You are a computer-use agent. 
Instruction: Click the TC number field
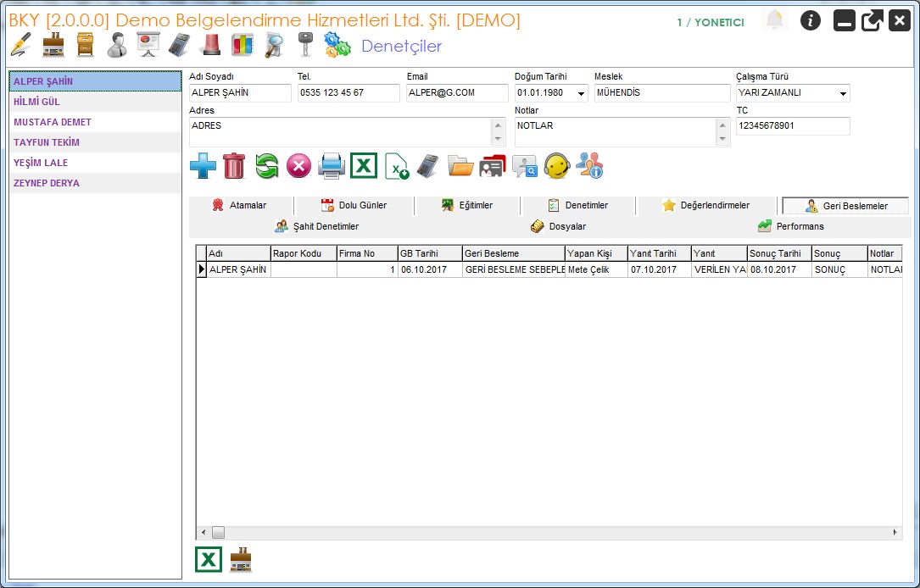point(793,126)
